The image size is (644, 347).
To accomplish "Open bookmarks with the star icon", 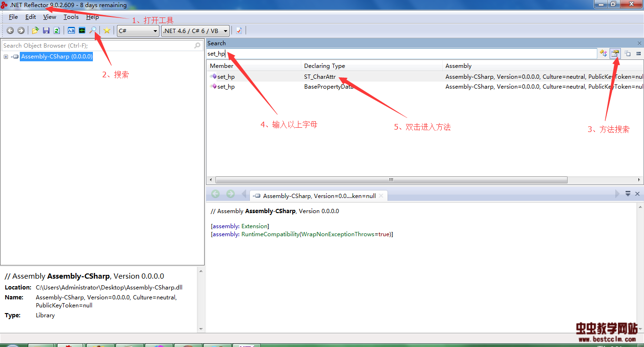I will coord(107,31).
